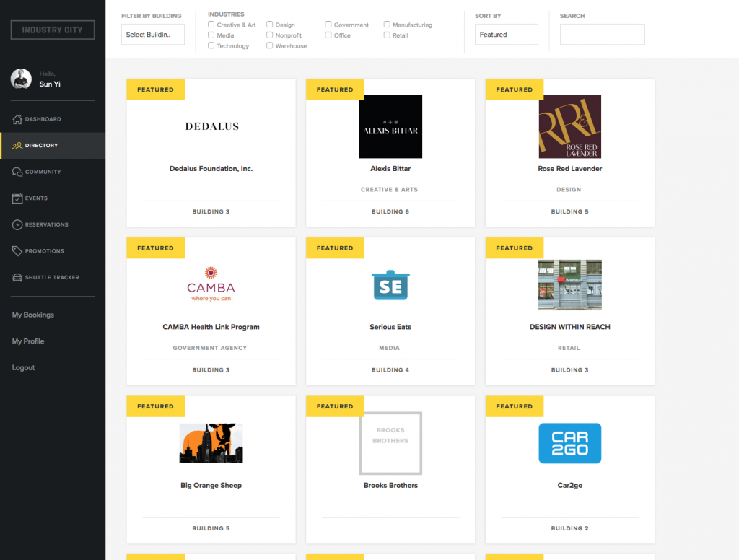739x560 pixels.
Task: Open the Big Orange Sheep logo
Action: [211, 443]
